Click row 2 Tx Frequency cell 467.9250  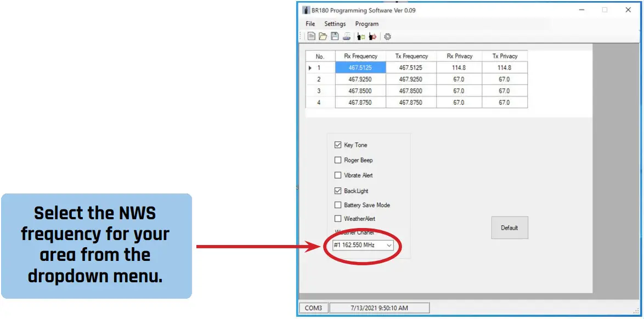pyautogui.click(x=411, y=79)
